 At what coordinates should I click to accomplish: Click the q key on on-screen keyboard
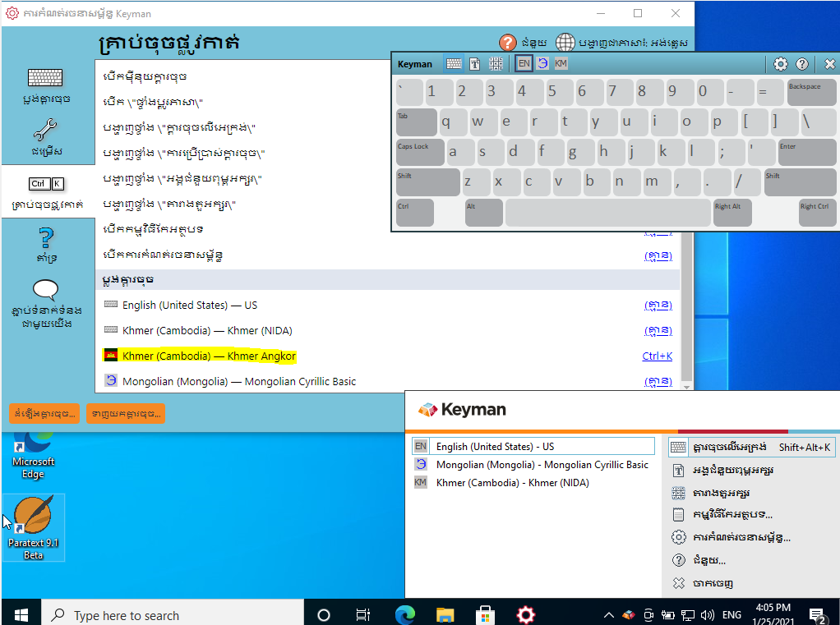point(453,122)
